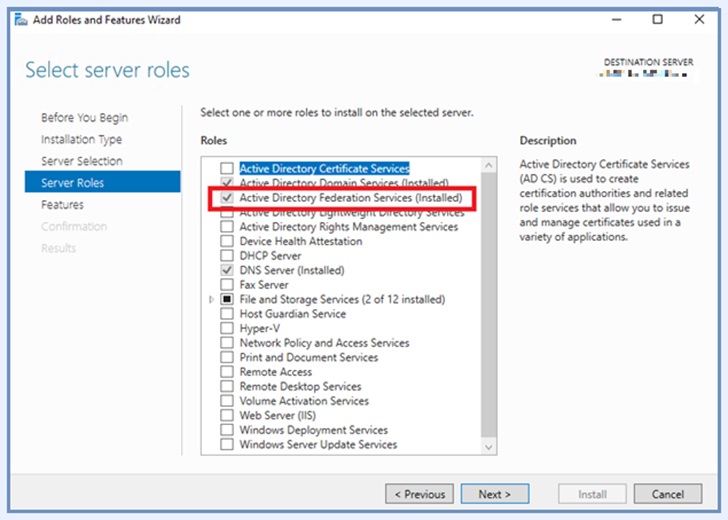Select the Web Server (IIS) checkbox
728x520 pixels.
tap(227, 415)
